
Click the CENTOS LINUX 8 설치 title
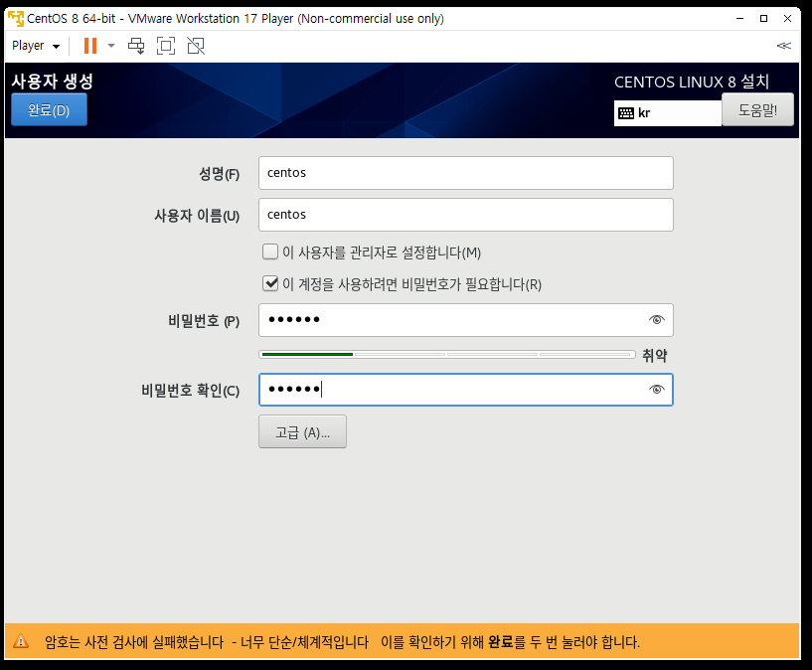pyautogui.click(x=692, y=82)
